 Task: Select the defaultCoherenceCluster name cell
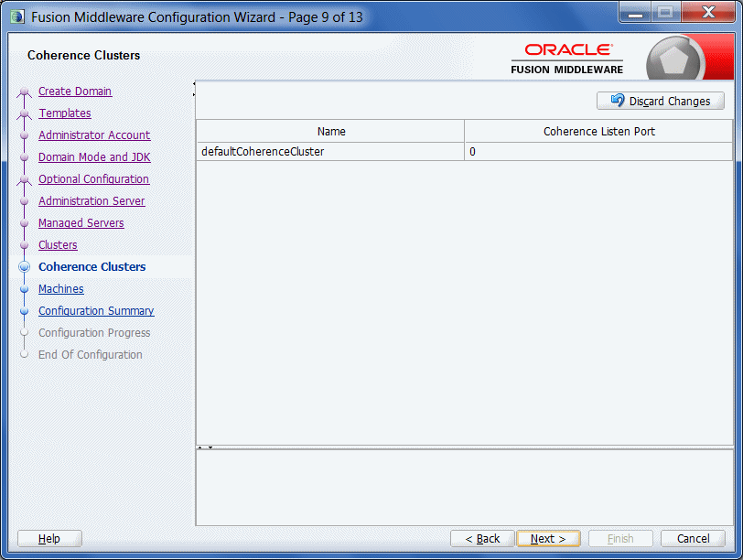pos(330,152)
